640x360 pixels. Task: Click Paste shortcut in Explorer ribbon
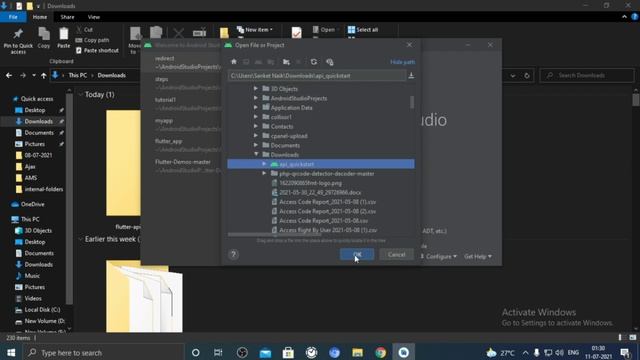98,51
